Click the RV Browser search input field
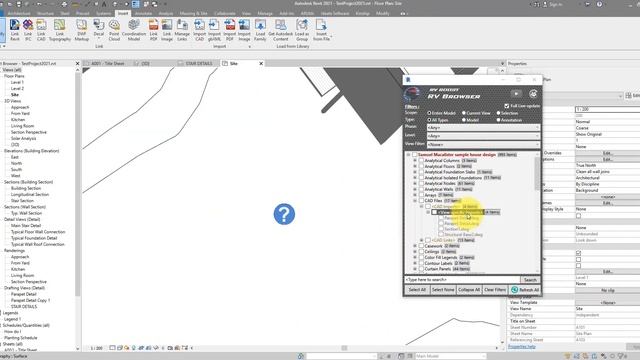640x360 pixels. (462, 280)
